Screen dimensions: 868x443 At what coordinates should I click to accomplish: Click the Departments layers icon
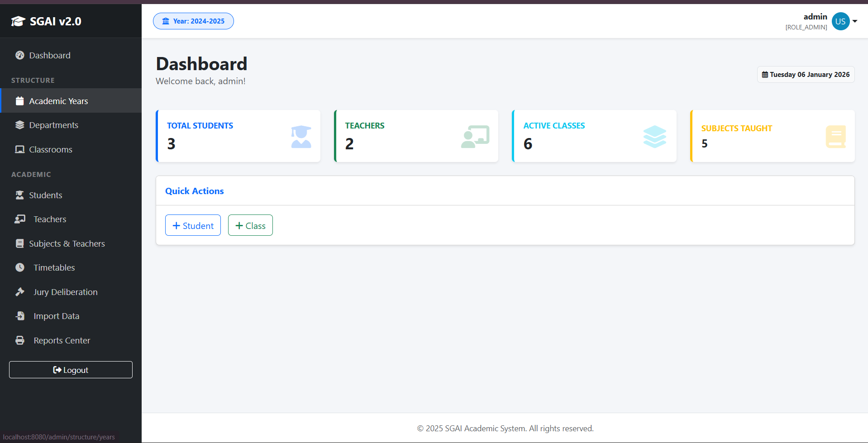pyautogui.click(x=19, y=125)
